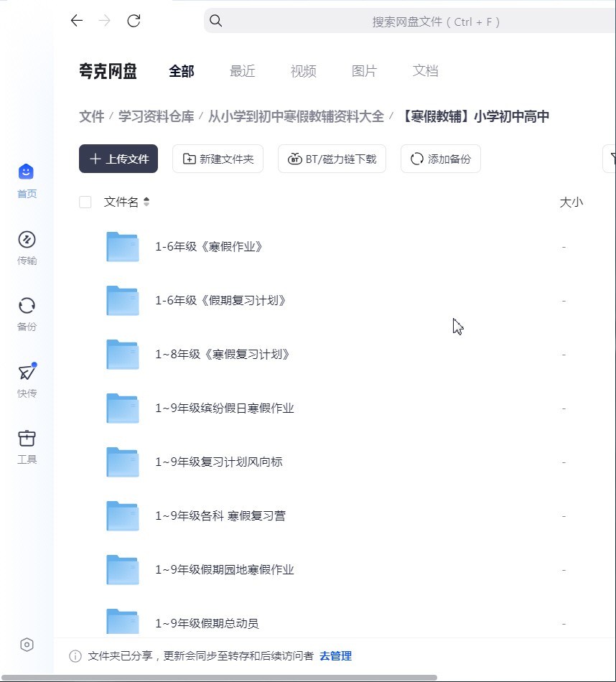
Task: Click the 新建文件夹 button
Action: coord(218,159)
